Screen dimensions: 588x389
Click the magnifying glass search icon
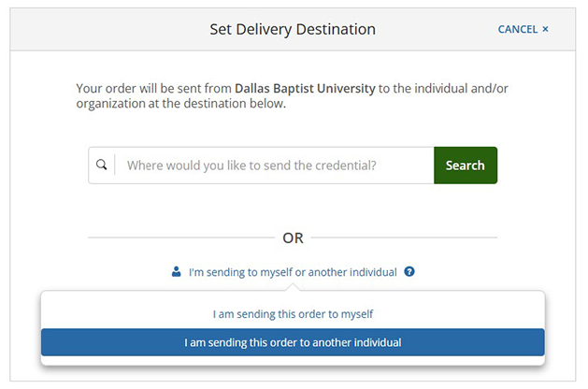(x=102, y=166)
